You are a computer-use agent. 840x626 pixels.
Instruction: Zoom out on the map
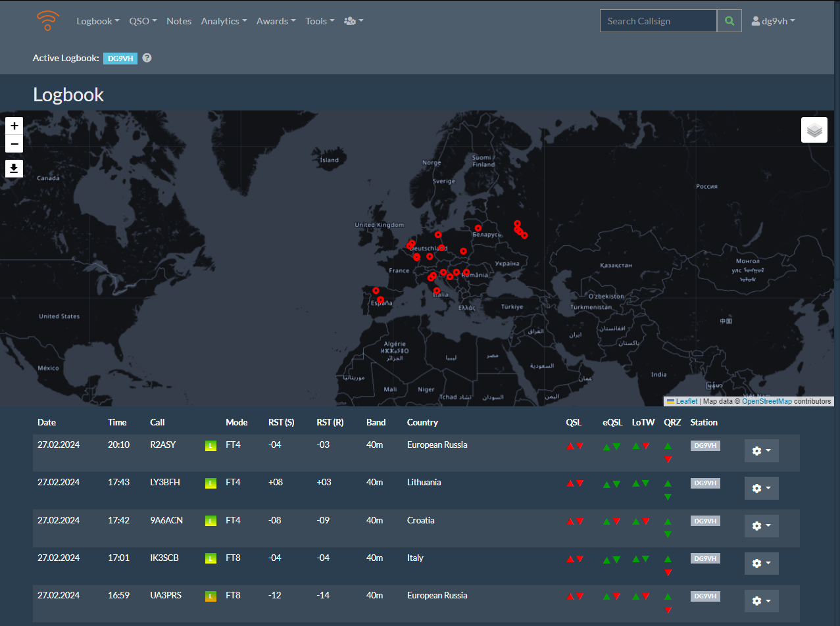click(x=14, y=144)
